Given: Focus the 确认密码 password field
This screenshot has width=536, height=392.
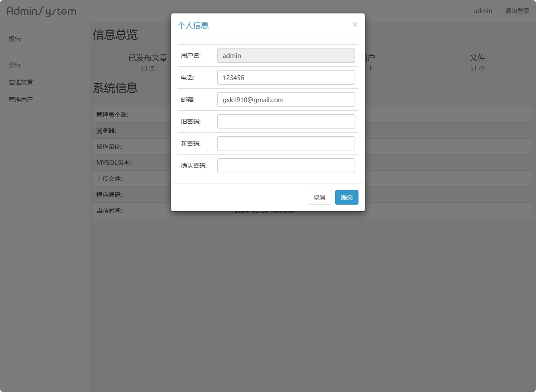Looking at the screenshot, I should coord(286,165).
